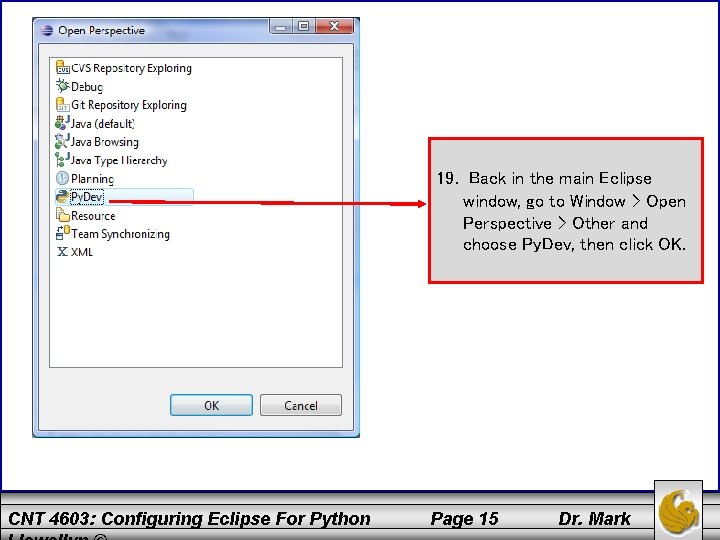Click the Eclipse icon in dialog title bar
Screen dimensions: 720x540
click(x=47, y=30)
